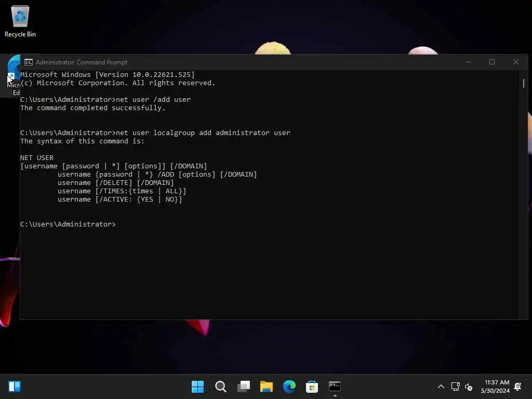Click the 'net user /add user' command line
Viewport: 532px width, 399px height.
[x=105, y=99]
